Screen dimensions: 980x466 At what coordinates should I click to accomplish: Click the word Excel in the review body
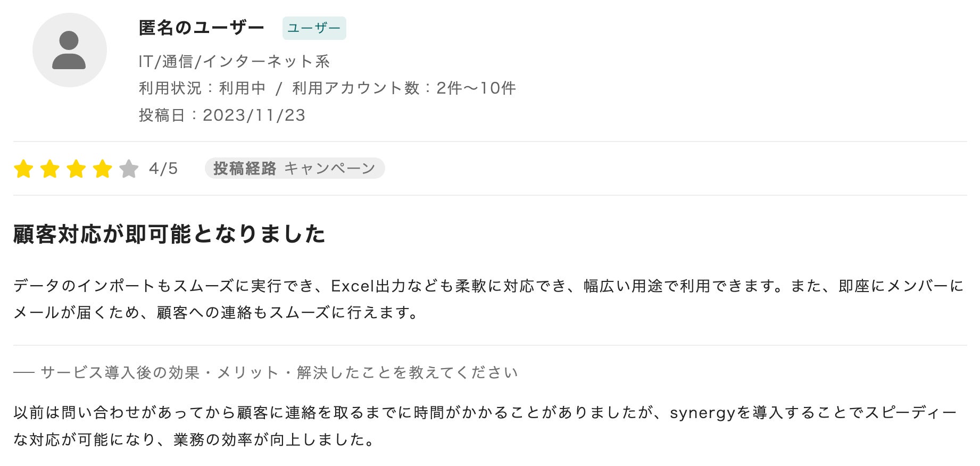(353, 286)
